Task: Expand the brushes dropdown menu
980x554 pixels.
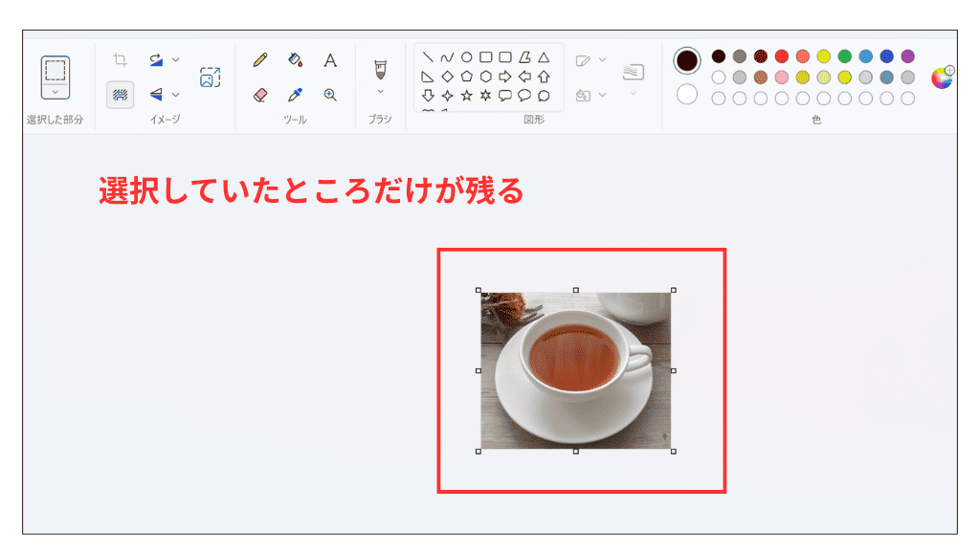Action: point(380,91)
